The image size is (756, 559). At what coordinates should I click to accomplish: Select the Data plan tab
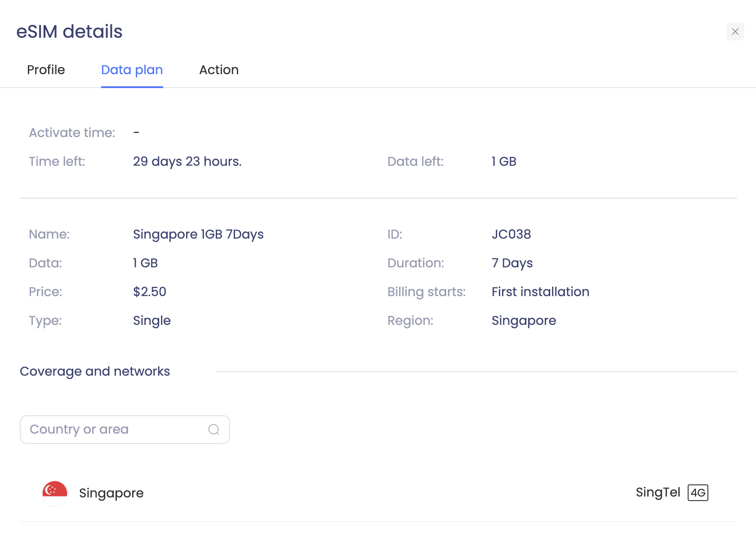click(x=132, y=70)
